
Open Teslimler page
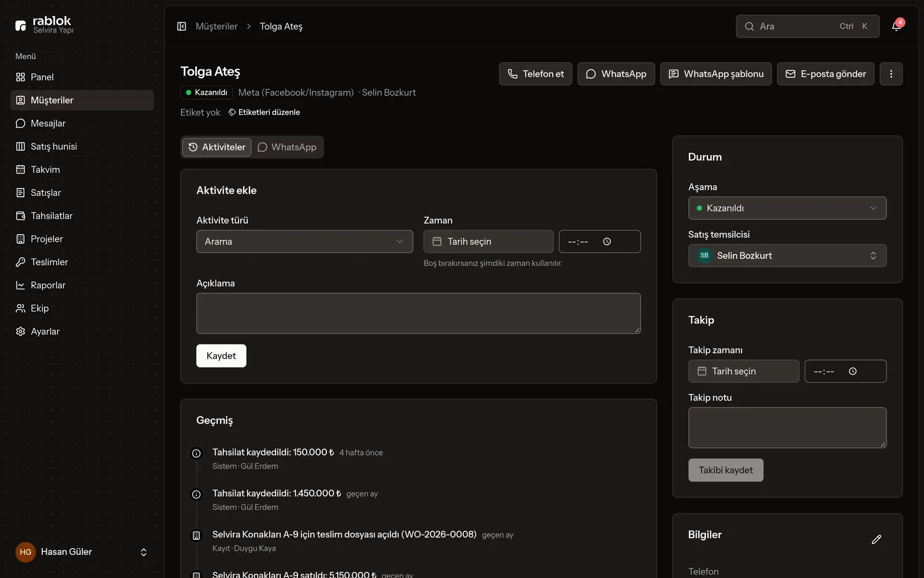click(x=82, y=262)
